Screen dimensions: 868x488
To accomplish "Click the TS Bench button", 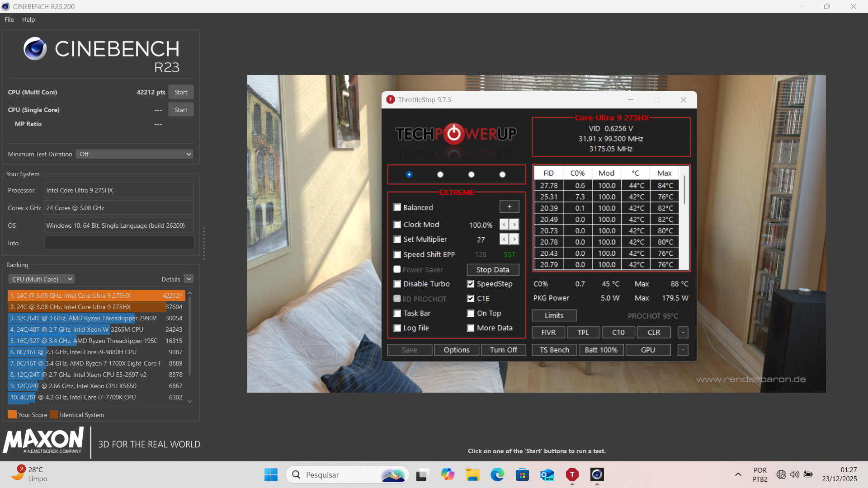I will pyautogui.click(x=554, y=350).
